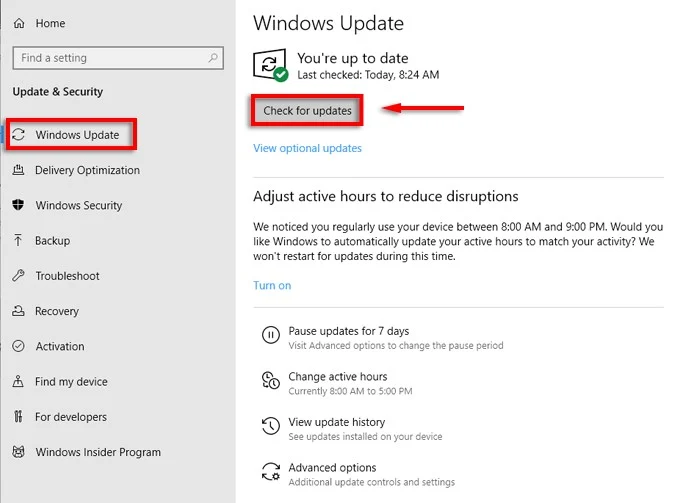Click 'You're up to date' heading
The height and width of the screenshot is (503, 680).
353,58
